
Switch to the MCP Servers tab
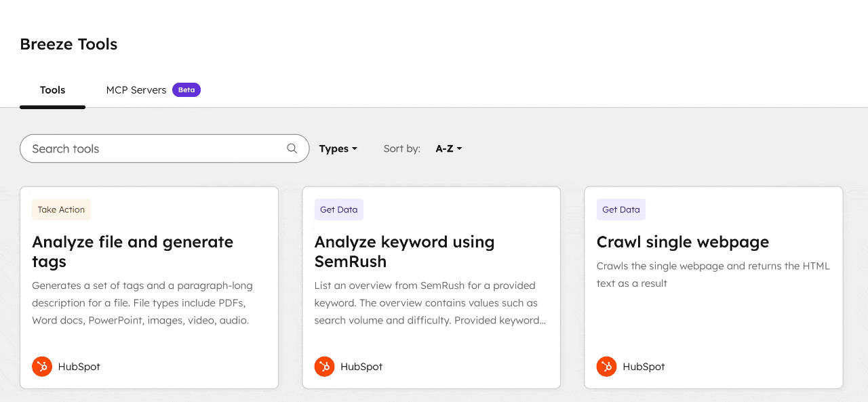click(x=153, y=89)
